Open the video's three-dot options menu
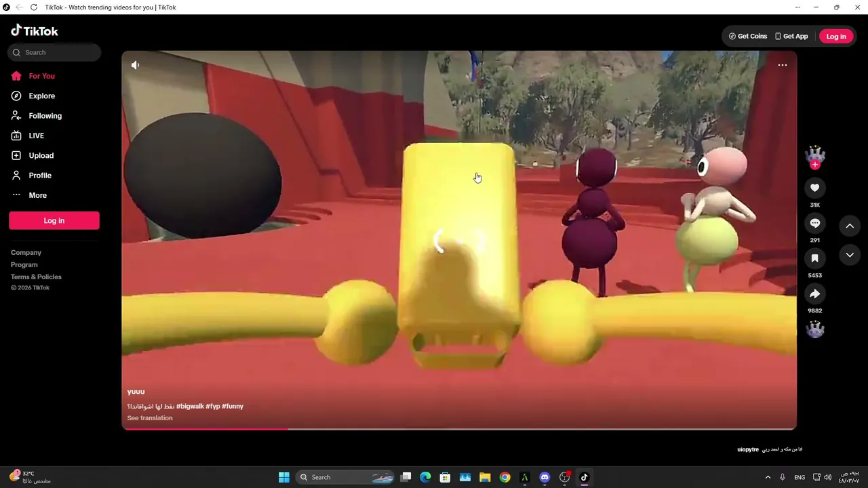Viewport: 868px width, 488px height. click(x=782, y=65)
